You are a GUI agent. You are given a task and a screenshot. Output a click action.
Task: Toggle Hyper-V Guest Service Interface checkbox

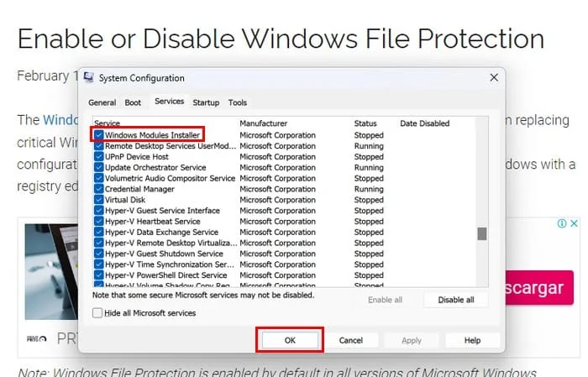pyautogui.click(x=98, y=211)
